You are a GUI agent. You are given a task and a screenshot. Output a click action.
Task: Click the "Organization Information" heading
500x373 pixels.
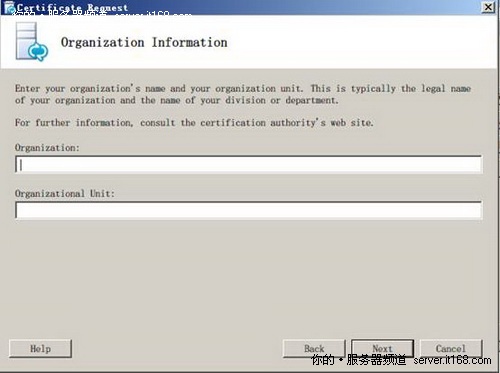pyautogui.click(x=144, y=43)
